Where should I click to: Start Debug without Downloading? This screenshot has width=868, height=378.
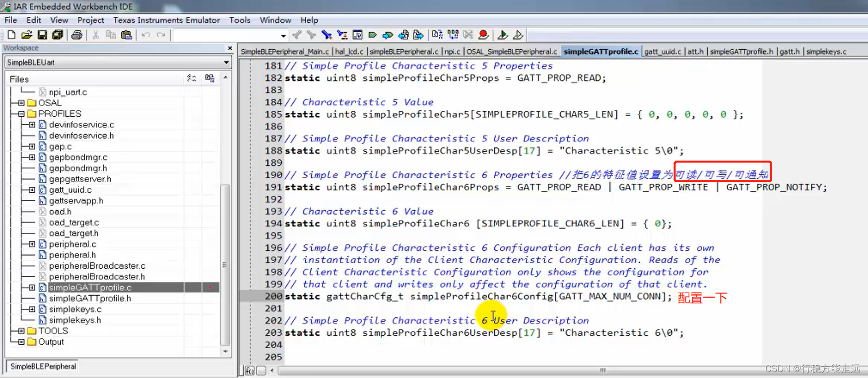[x=518, y=35]
